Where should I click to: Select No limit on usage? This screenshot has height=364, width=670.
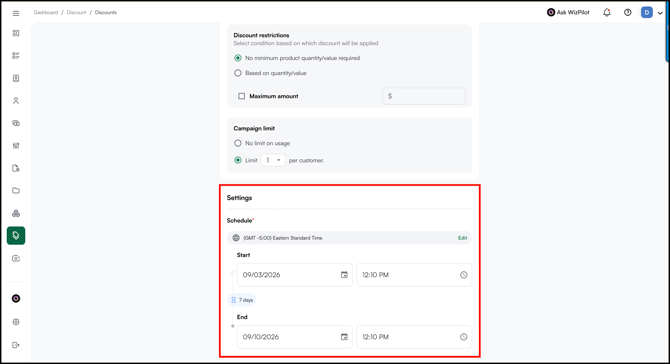pyautogui.click(x=238, y=143)
